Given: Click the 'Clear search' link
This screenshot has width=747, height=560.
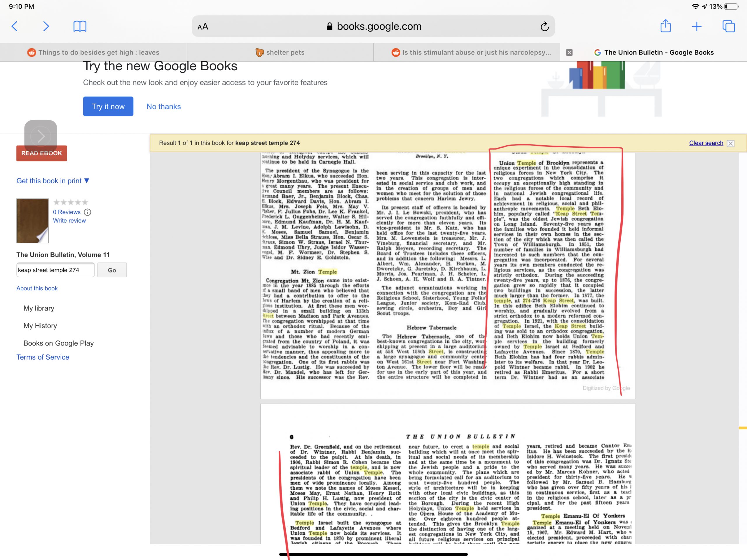Looking at the screenshot, I should 706,143.
